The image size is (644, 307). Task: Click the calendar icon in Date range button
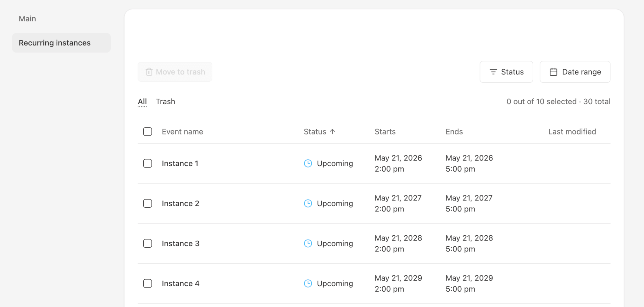click(x=553, y=72)
